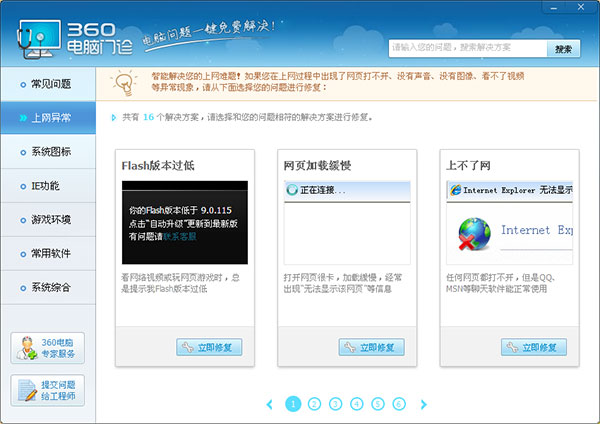Select the 常用软件 category
Screen dimensions: 600x424
coord(48,253)
